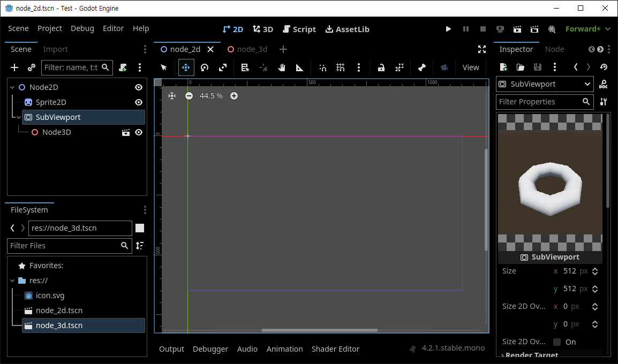Open the View menu button
The width and height of the screenshot is (618, 364).
coord(471,67)
